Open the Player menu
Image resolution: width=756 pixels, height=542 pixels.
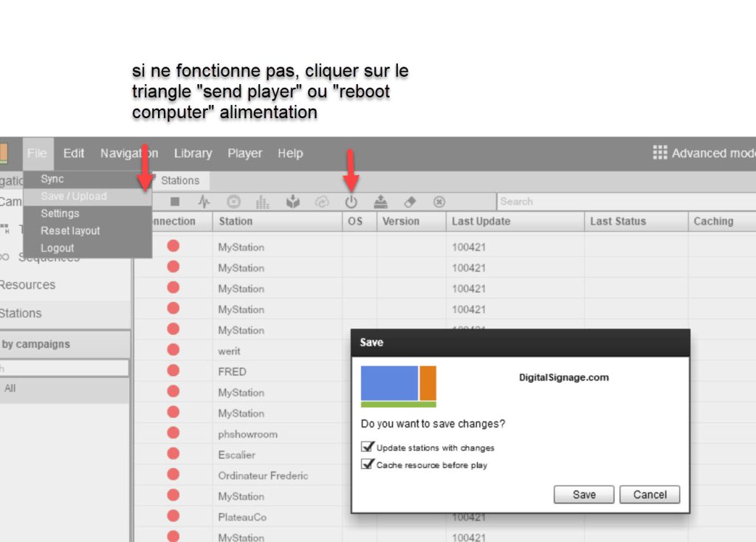point(244,154)
